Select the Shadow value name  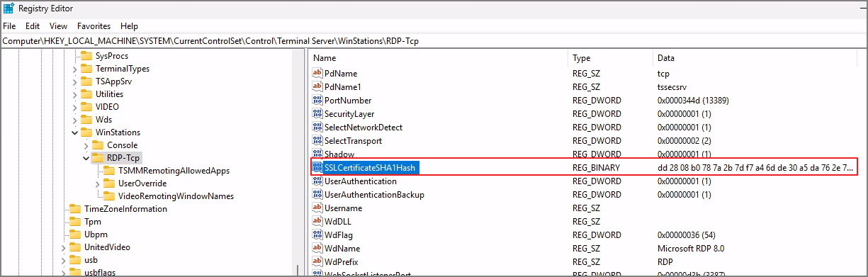tap(339, 154)
